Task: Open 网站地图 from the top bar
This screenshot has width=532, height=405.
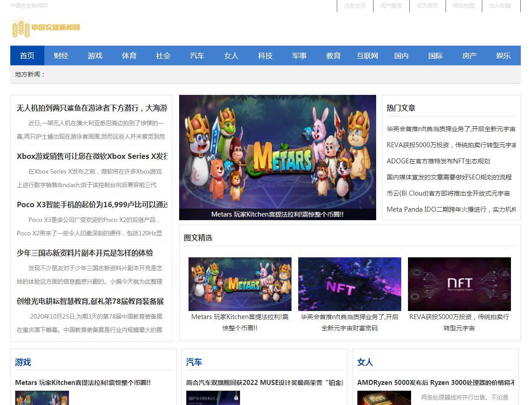Action: (464, 6)
